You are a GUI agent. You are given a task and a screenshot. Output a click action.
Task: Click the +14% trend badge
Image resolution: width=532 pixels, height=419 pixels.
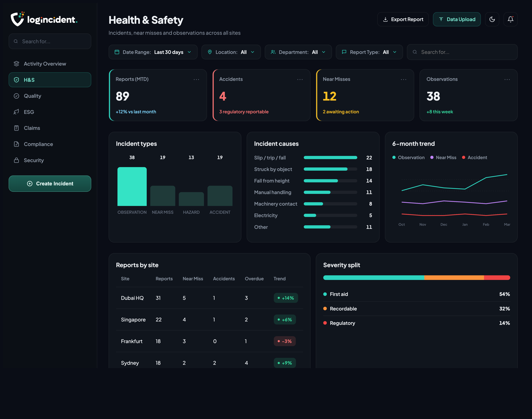[x=286, y=298]
